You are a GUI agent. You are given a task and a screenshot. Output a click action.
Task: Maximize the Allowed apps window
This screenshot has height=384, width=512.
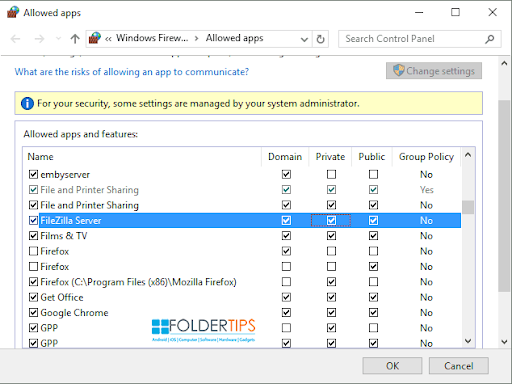(x=455, y=12)
